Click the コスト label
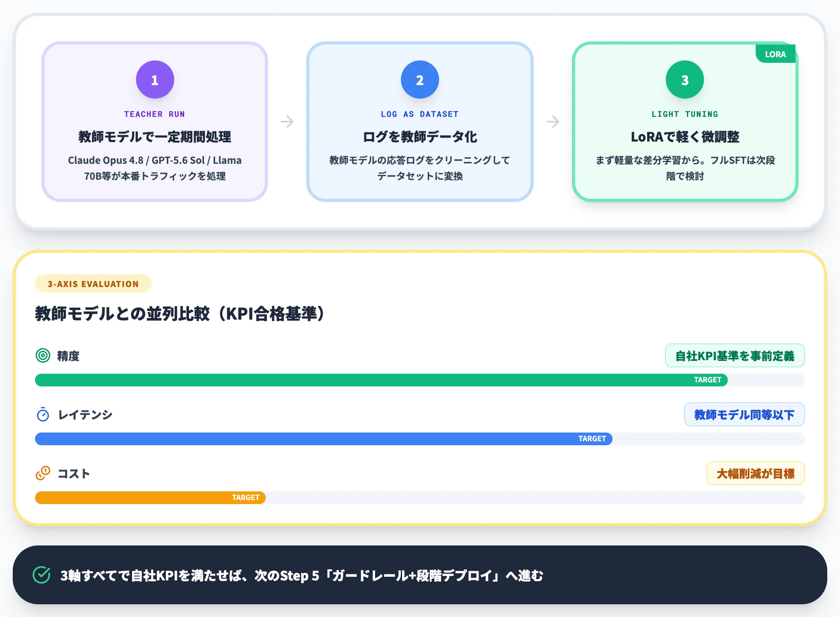 coord(74,473)
